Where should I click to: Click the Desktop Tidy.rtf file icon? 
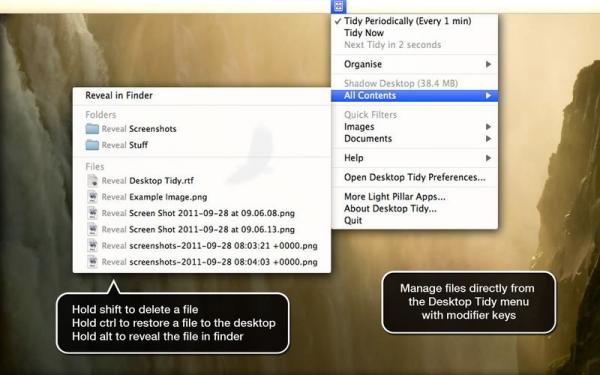[x=92, y=181]
